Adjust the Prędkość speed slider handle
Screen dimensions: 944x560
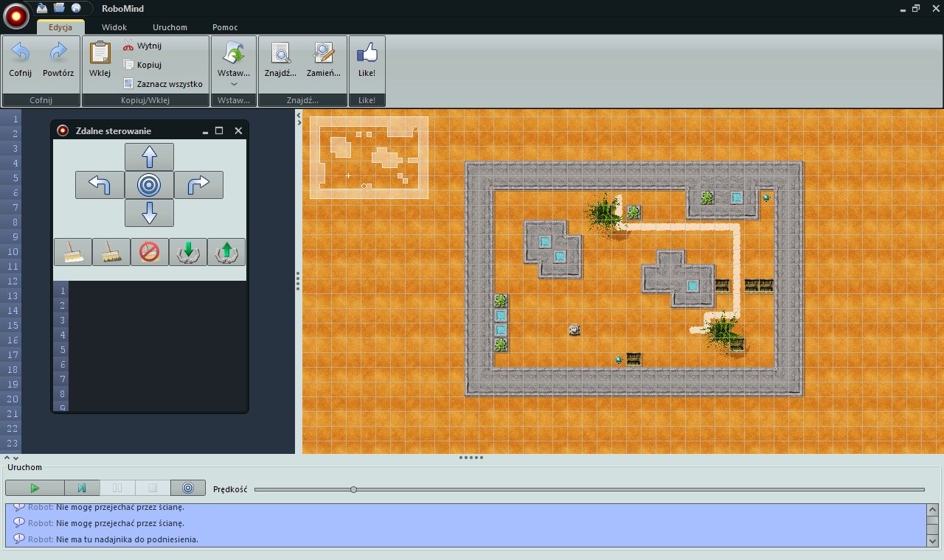pos(353,489)
